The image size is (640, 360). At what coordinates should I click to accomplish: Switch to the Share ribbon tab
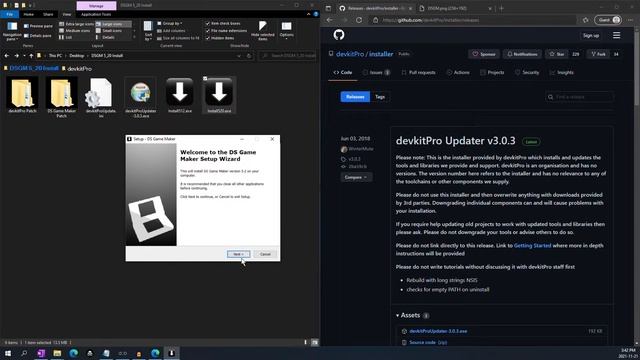(48, 14)
